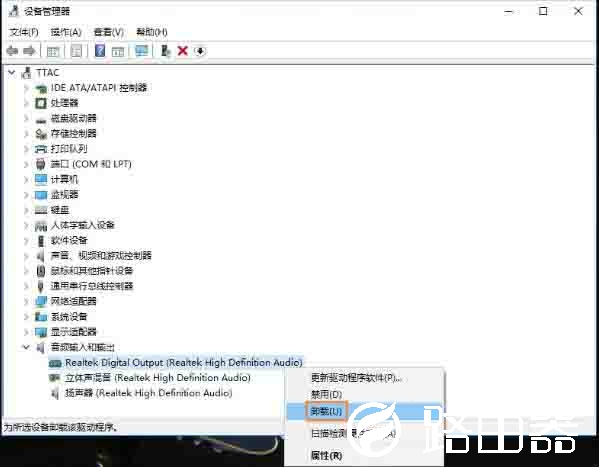Image resolution: width=599 pixels, height=467 pixels.
Task: Select the 系统设备 label
Action: pyautogui.click(x=69, y=317)
